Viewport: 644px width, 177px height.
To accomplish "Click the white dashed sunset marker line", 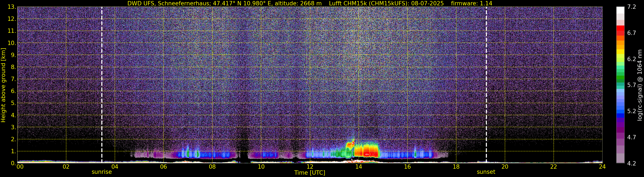I will [486, 85].
